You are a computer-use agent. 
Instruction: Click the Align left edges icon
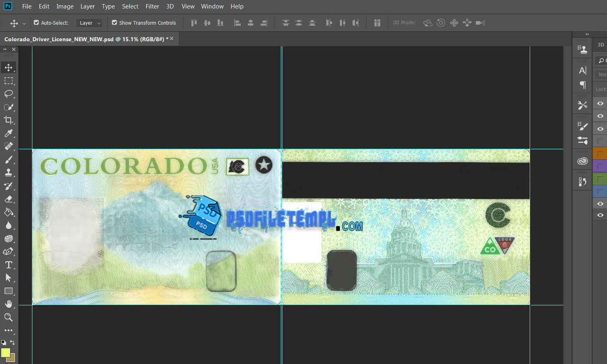[238, 23]
